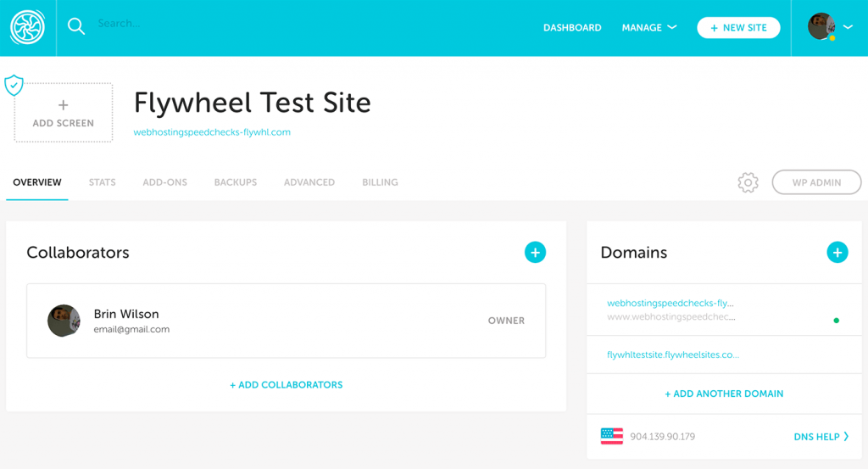The width and height of the screenshot is (868, 469).
Task: Click the Collaborators heading
Action: pyautogui.click(x=78, y=253)
